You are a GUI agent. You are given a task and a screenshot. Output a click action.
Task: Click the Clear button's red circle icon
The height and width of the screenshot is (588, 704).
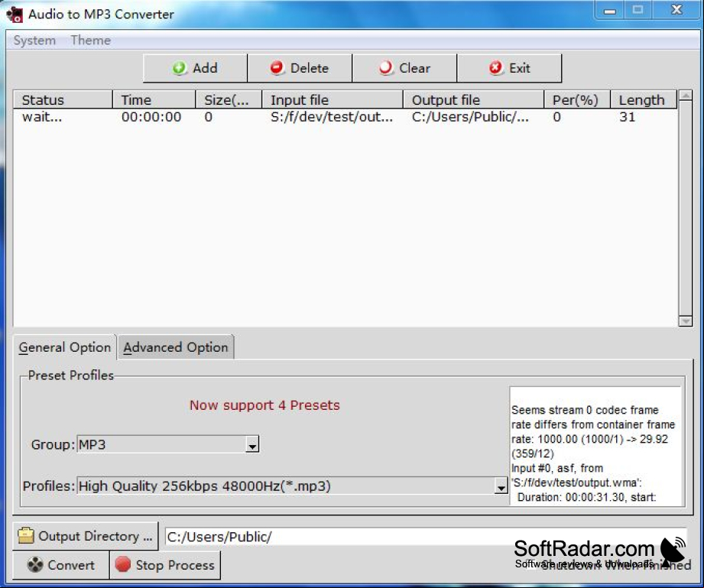click(x=386, y=68)
